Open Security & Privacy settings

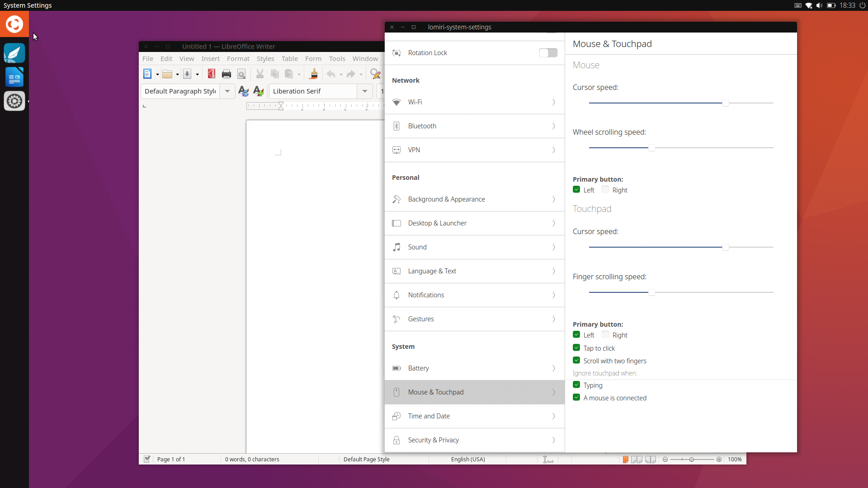475,440
